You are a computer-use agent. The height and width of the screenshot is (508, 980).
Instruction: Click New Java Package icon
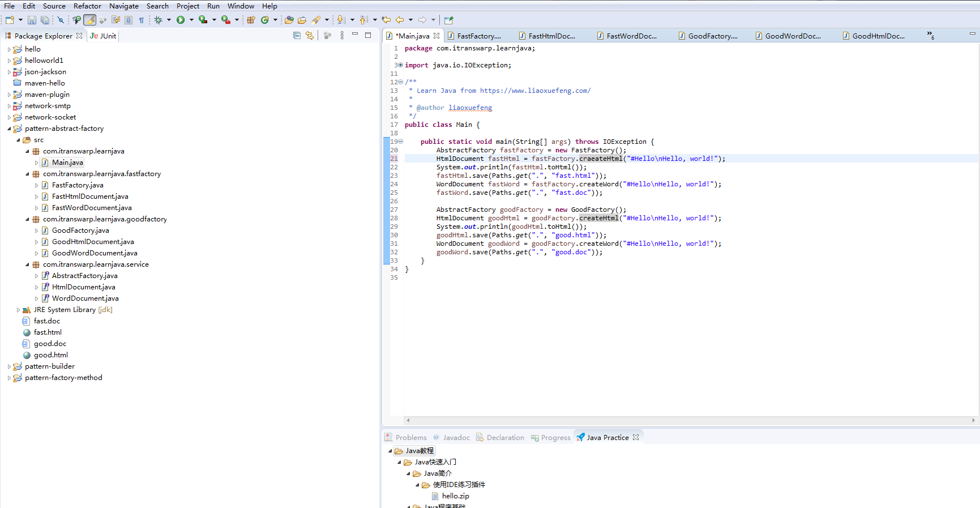[x=251, y=20]
